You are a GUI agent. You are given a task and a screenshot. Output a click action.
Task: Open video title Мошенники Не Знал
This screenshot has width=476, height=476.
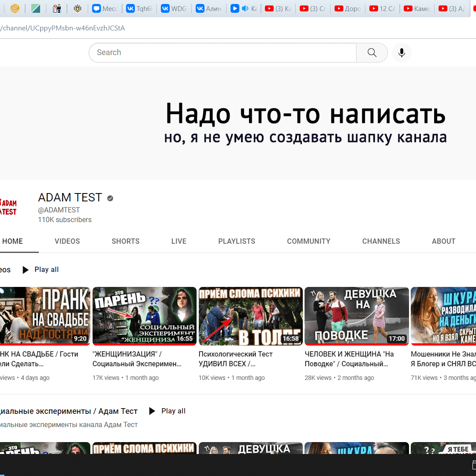443,359
